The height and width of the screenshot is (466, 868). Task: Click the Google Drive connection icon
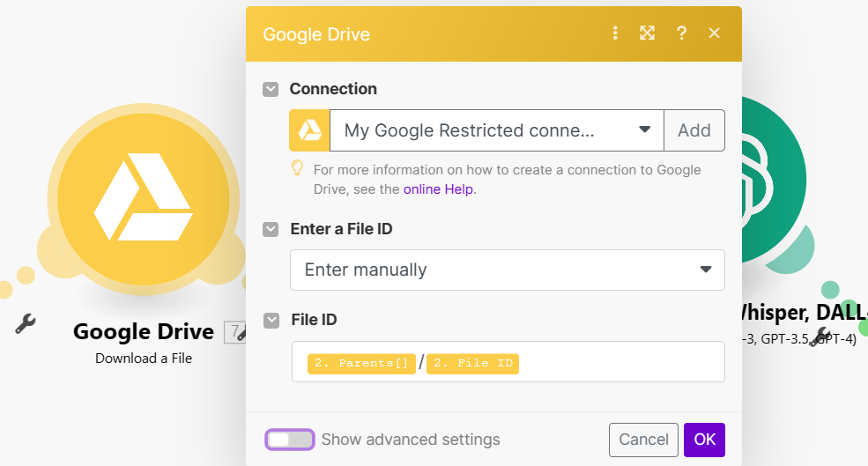309,130
